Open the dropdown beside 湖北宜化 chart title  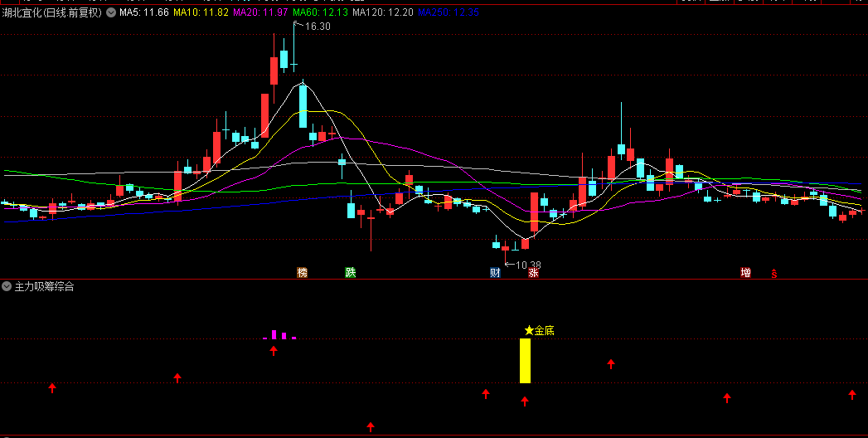tap(111, 12)
